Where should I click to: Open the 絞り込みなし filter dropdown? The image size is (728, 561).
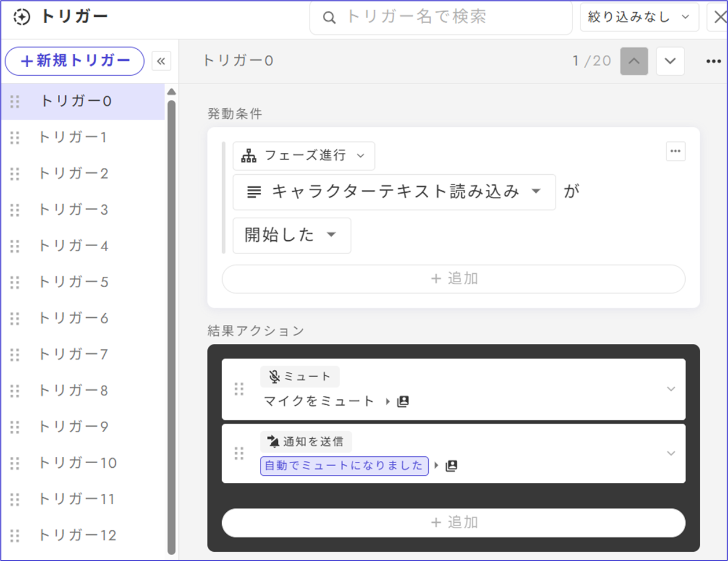coord(639,17)
